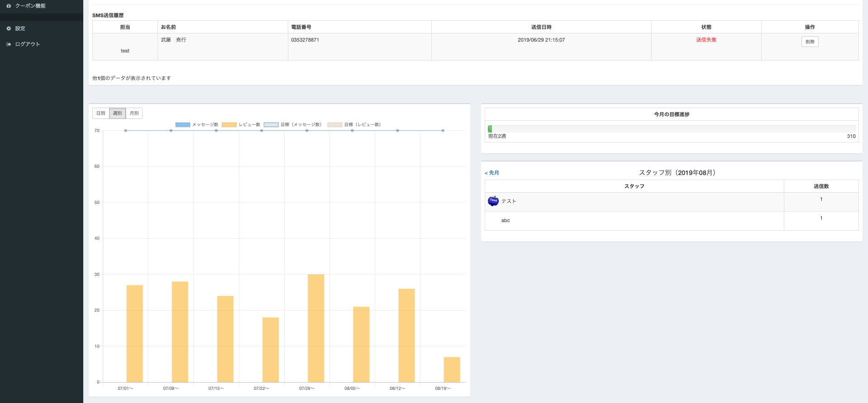Click スタッフ別（2019年08月）heading

point(678,173)
